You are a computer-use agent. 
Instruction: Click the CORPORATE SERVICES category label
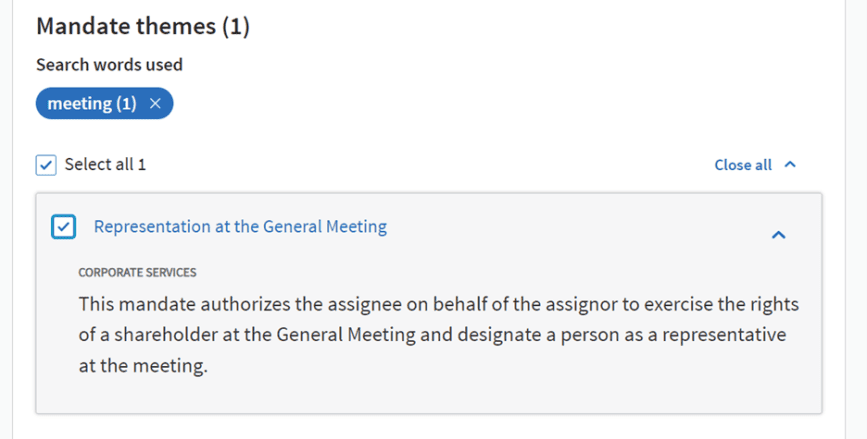coord(137,272)
